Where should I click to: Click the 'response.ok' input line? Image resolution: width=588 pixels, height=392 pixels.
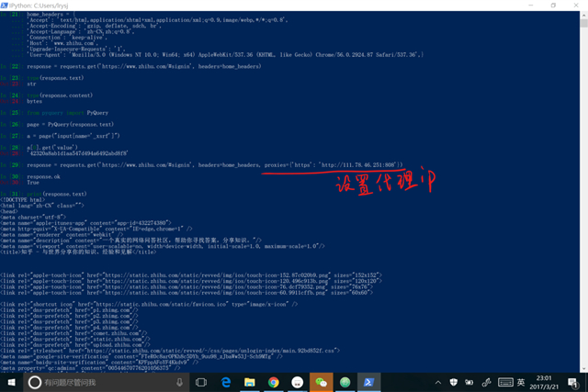(43, 176)
